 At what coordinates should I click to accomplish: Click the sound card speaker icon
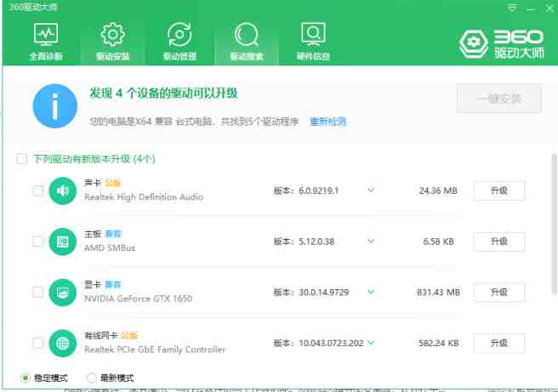click(x=63, y=191)
